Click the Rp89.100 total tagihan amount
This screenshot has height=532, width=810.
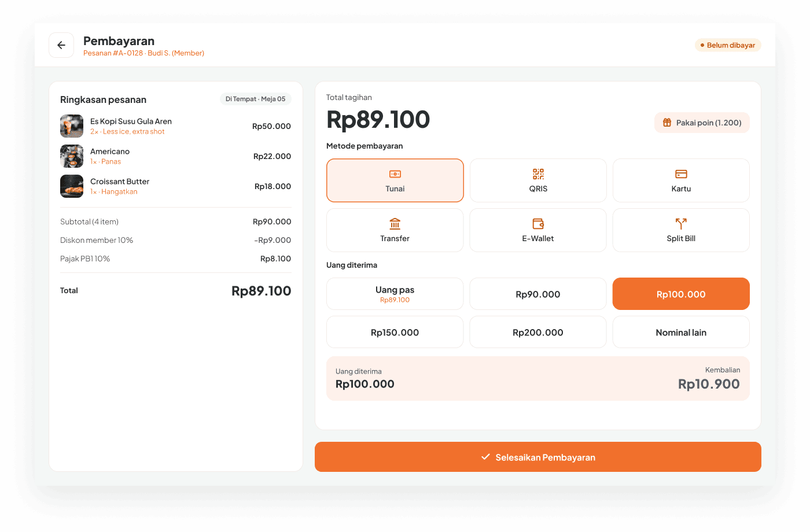[378, 119]
